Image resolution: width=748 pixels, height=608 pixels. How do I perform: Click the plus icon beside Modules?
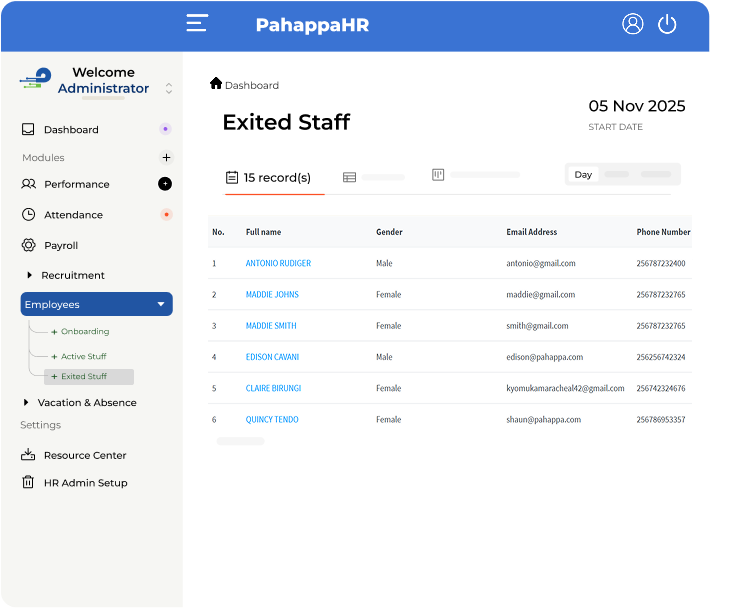166,157
